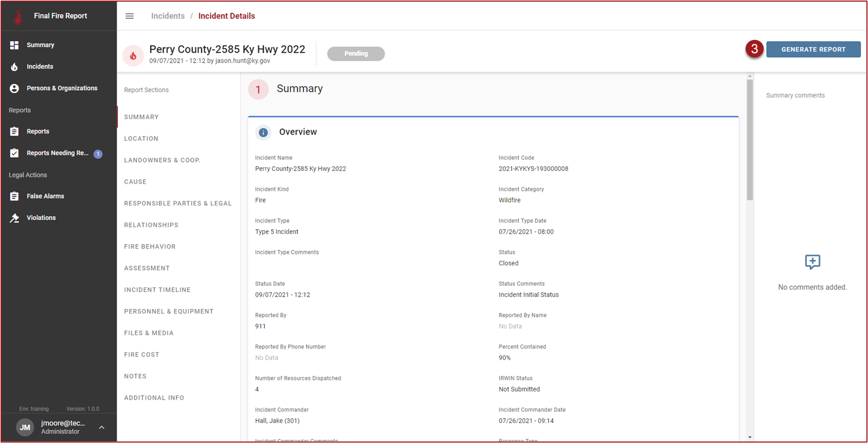
Task: Open the Location report section
Action: tap(141, 139)
